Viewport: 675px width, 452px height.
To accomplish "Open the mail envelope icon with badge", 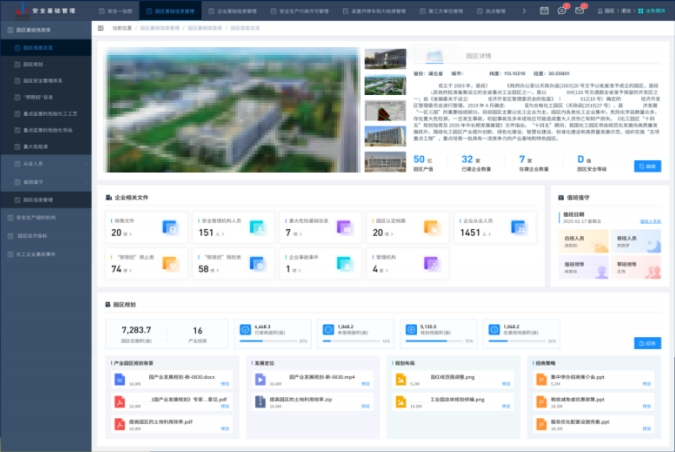I will click(x=579, y=10).
